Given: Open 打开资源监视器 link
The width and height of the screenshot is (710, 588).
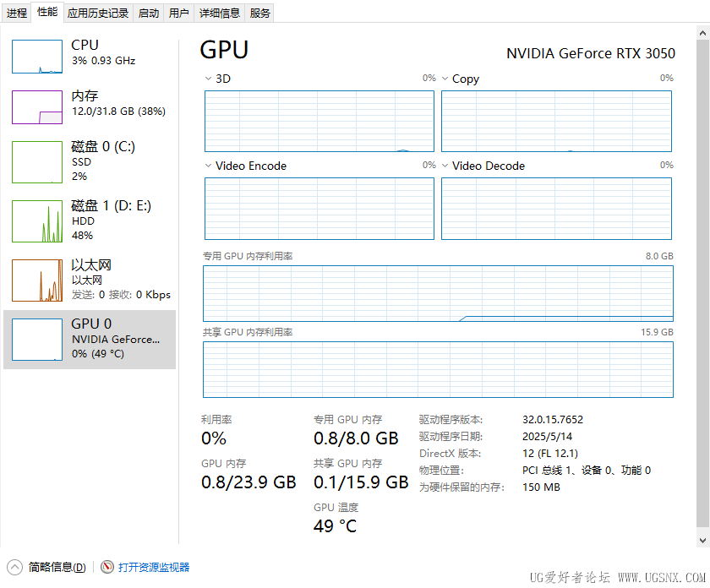Looking at the screenshot, I should click(154, 567).
